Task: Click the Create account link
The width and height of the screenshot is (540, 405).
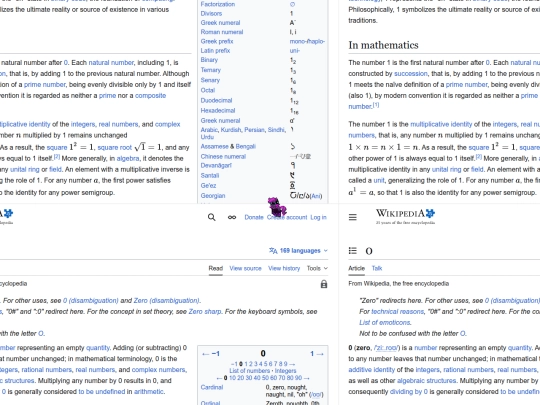Action: click(x=287, y=217)
